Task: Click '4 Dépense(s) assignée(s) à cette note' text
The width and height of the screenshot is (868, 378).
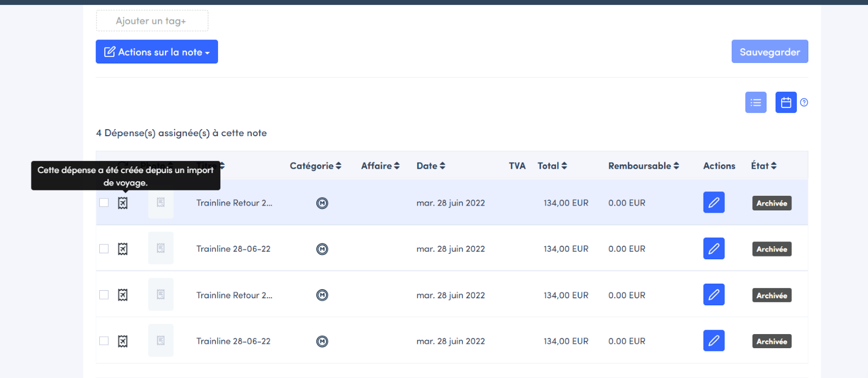Action: click(x=181, y=133)
